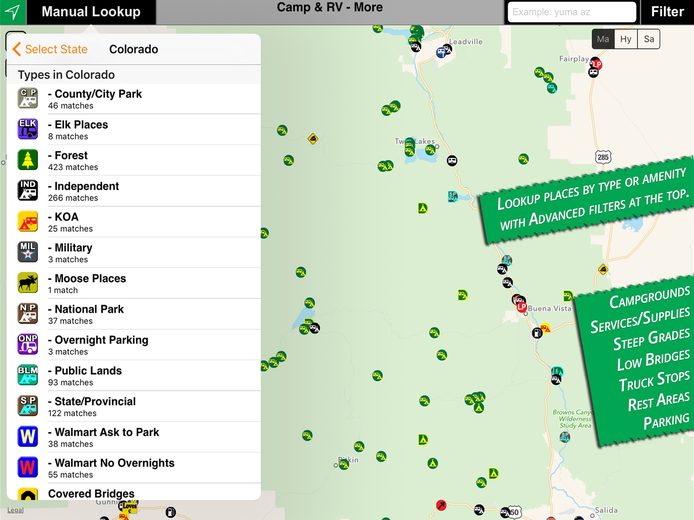Tap fuel pump marker south of Buena Vista
694x520 pixels.
pos(537,332)
